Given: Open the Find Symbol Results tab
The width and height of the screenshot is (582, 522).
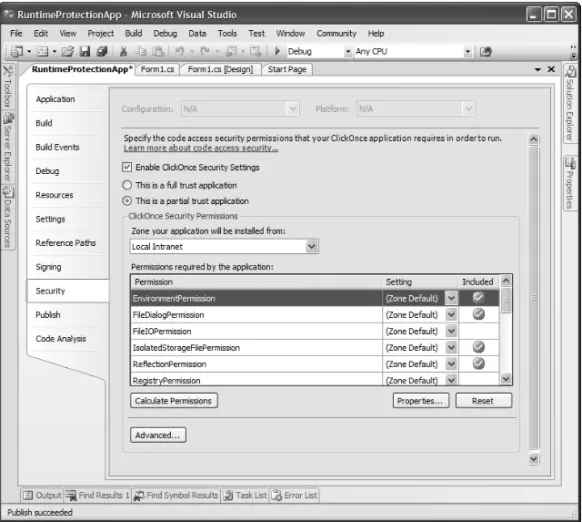Looking at the screenshot, I should coord(176,495).
